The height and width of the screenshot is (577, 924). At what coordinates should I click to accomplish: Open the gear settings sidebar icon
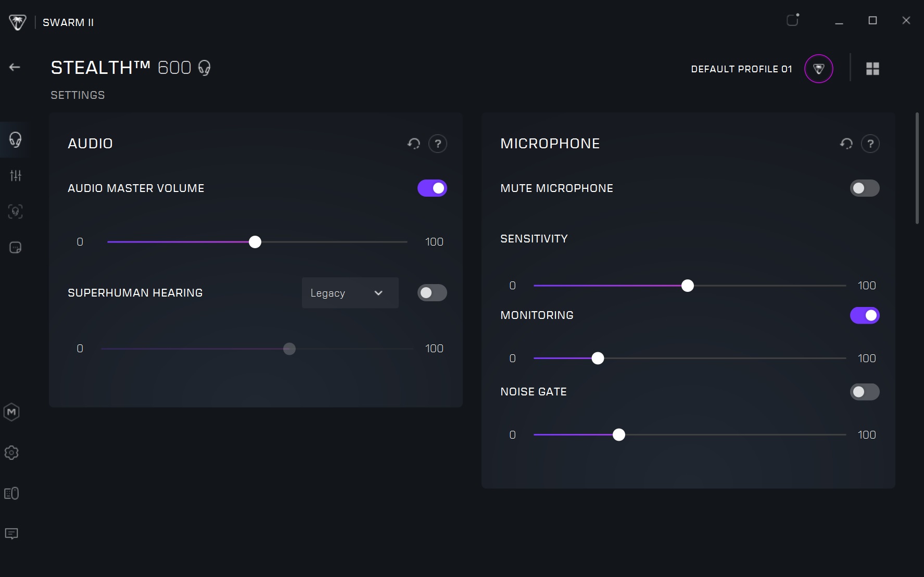11,453
